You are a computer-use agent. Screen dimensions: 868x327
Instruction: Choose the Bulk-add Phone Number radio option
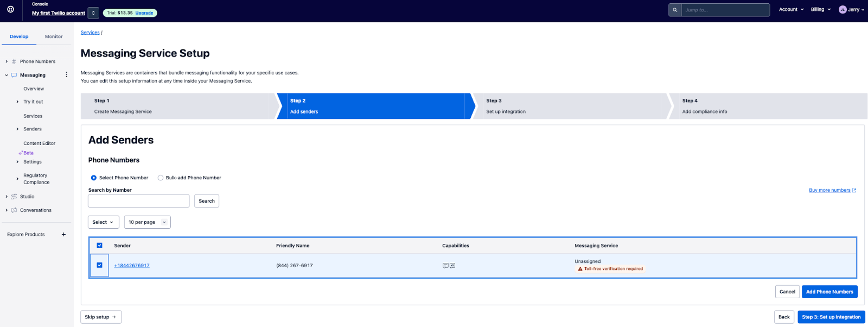click(161, 178)
